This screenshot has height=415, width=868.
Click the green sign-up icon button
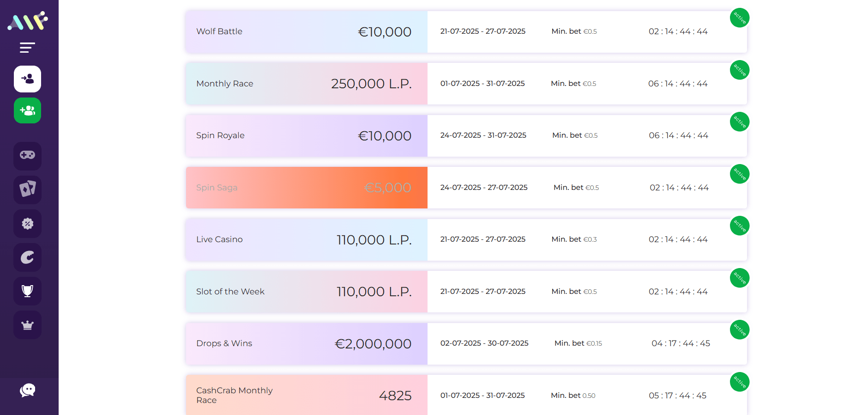tap(27, 110)
